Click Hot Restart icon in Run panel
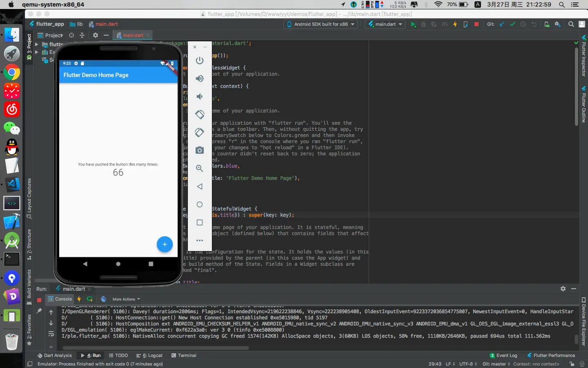 [90, 299]
